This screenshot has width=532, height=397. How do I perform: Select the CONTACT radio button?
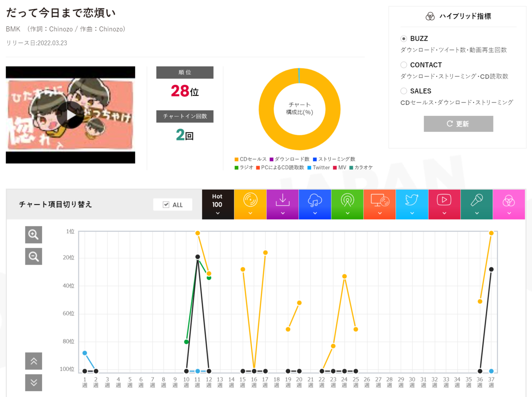(403, 65)
